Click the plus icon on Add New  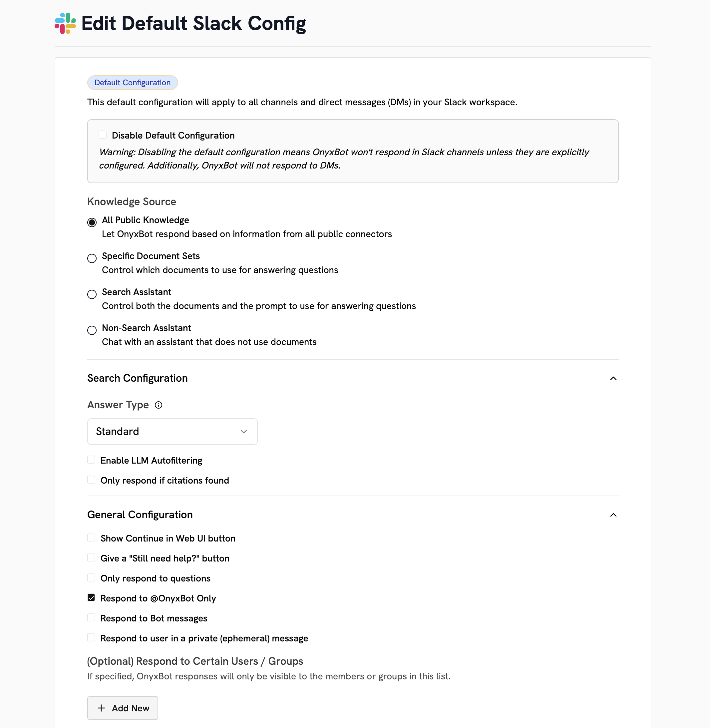(x=102, y=708)
